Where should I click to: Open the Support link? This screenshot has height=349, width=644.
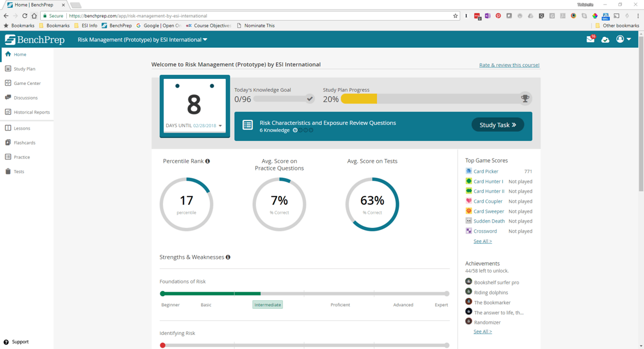tap(16, 342)
